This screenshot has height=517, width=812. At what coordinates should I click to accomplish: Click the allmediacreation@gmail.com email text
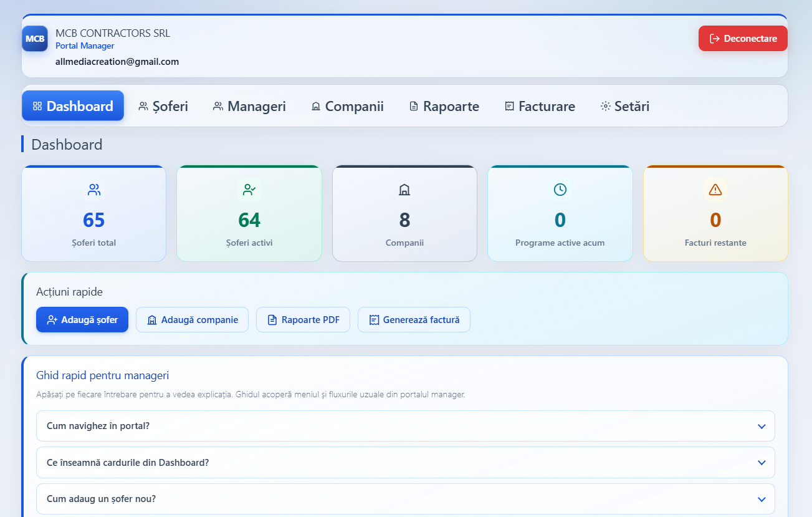click(117, 62)
